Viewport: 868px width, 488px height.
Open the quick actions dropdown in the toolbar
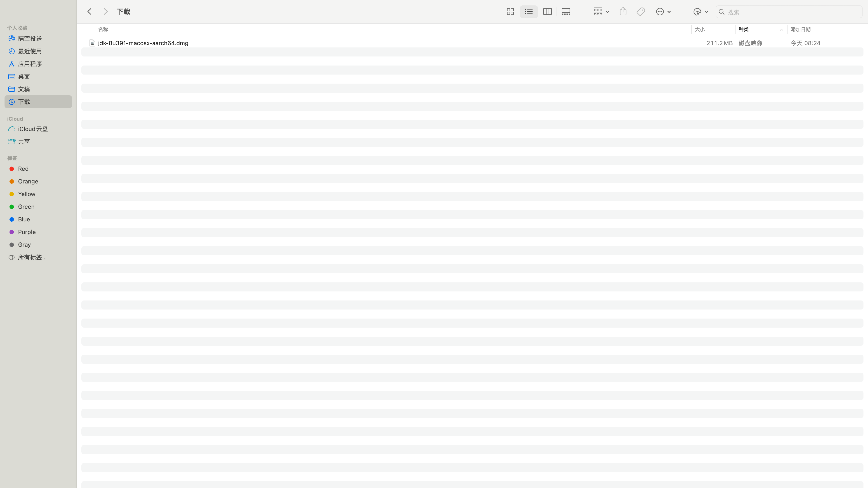click(x=701, y=12)
